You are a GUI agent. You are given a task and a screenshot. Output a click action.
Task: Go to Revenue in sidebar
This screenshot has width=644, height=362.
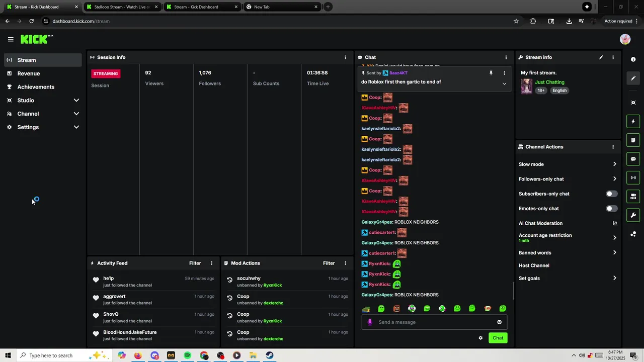click(x=43, y=73)
